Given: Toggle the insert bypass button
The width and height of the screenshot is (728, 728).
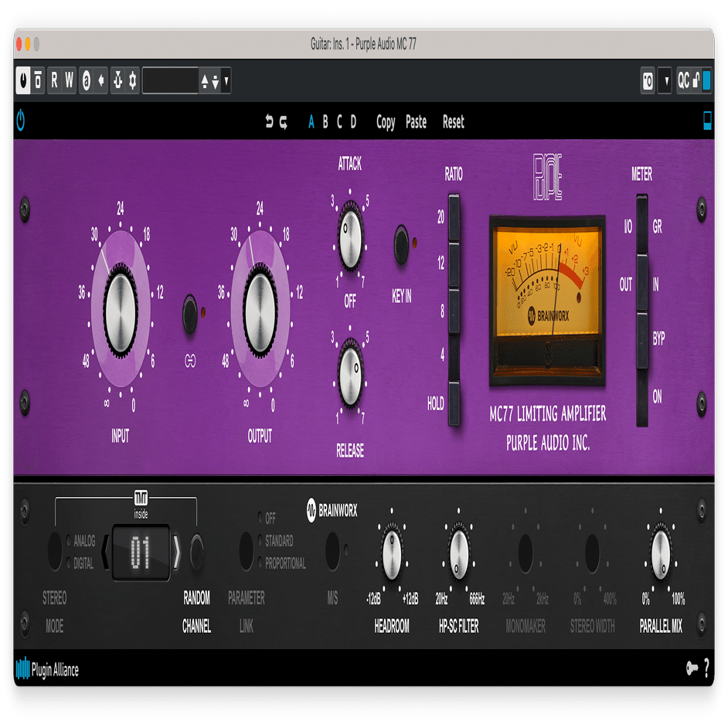Looking at the screenshot, I should point(38,80).
